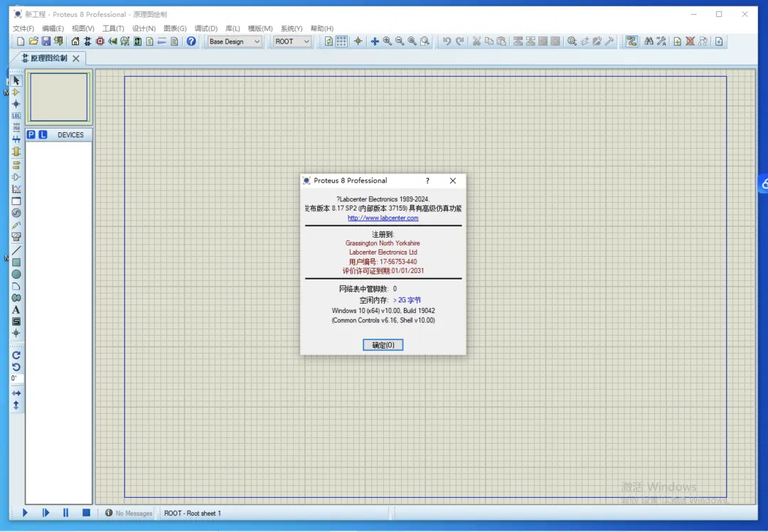Click the scissors cut icon
This screenshot has width=768, height=532.
(x=476, y=42)
